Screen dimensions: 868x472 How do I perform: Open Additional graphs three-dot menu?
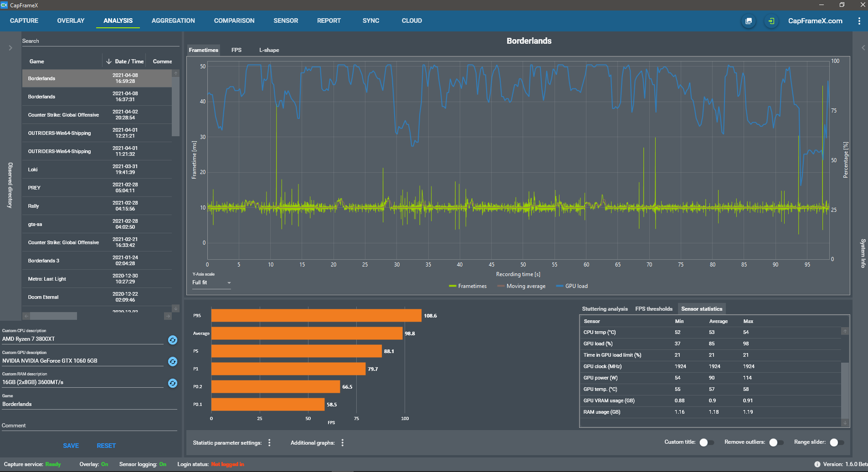pyautogui.click(x=342, y=443)
